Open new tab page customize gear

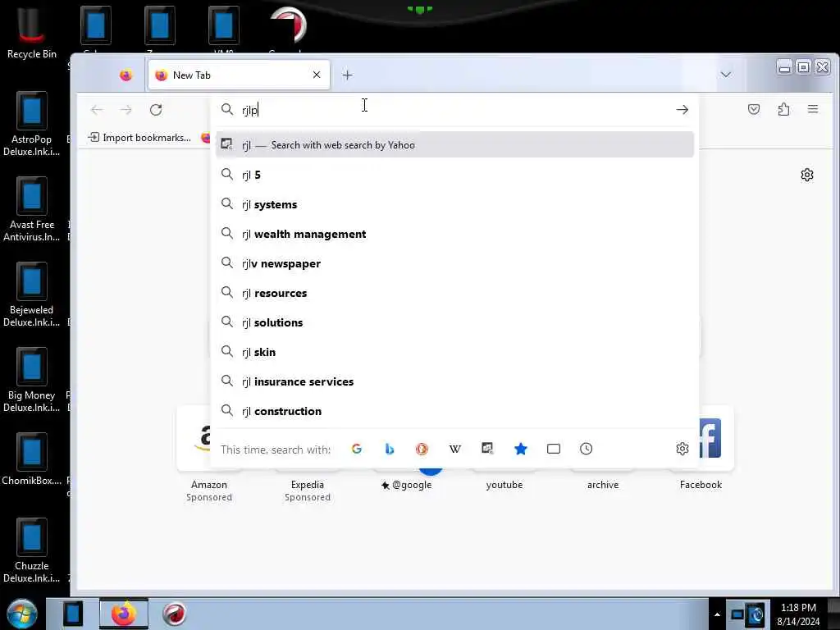807,175
